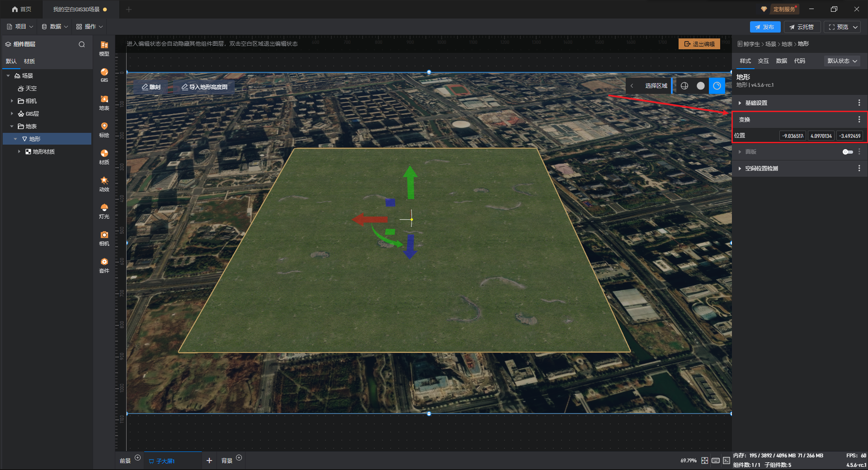This screenshot has width=868, height=470.
Task: Search the component layers panel
Action: coord(82,44)
